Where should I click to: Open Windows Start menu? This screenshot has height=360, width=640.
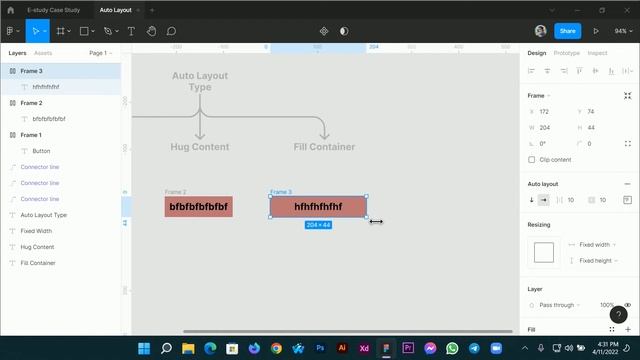click(144, 348)
